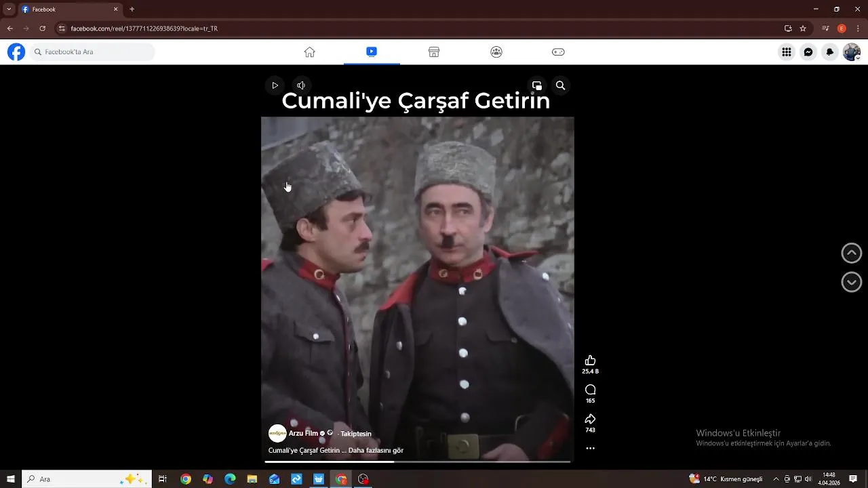868x488 pixels.
Task: Open Chrome three-dot menu
Action: coord(858,28)
